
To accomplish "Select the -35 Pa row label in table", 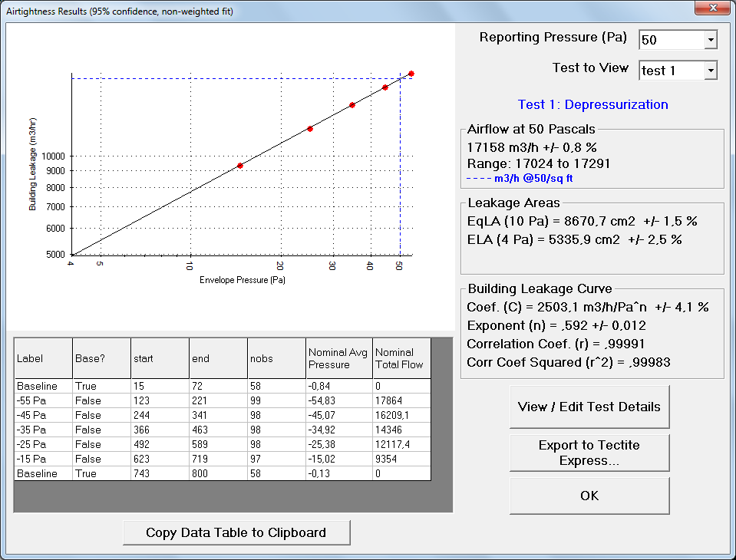I will [x=31, y=430].
